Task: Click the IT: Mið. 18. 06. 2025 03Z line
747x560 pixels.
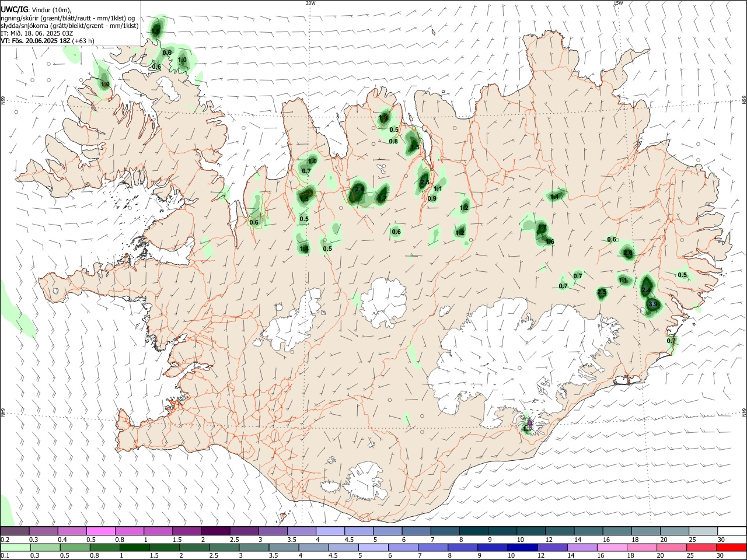Action: 36,33
